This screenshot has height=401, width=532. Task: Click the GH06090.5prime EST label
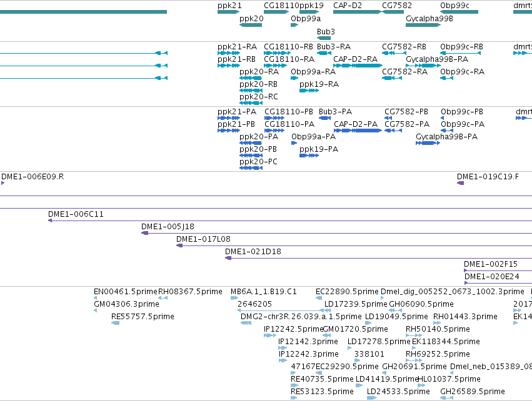(421, 304)
